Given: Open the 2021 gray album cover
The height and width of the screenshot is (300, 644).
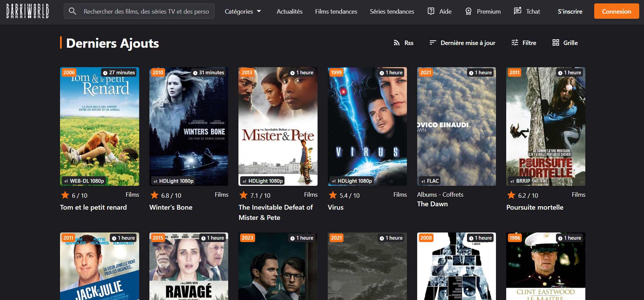Looking at the screenshot, I should click(367, 266).
